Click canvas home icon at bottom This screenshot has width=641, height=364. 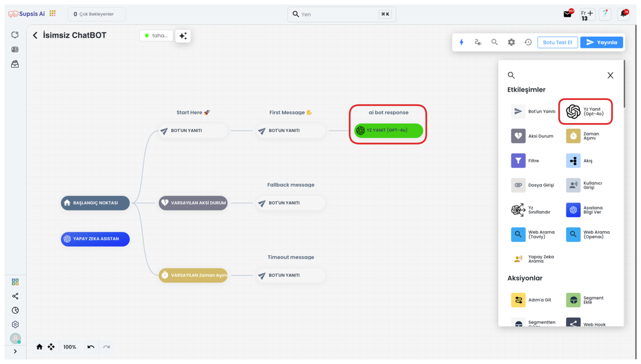(40, 347)
